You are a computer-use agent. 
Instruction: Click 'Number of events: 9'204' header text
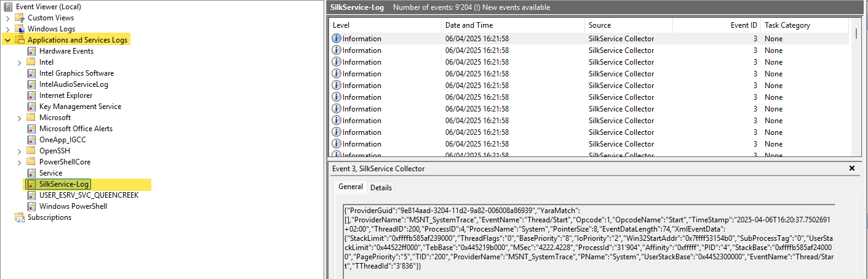click(x=431, y=7)
